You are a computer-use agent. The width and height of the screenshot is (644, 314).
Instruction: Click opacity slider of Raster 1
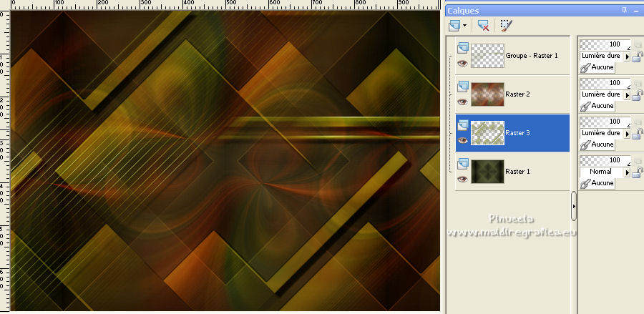(605, 160)
